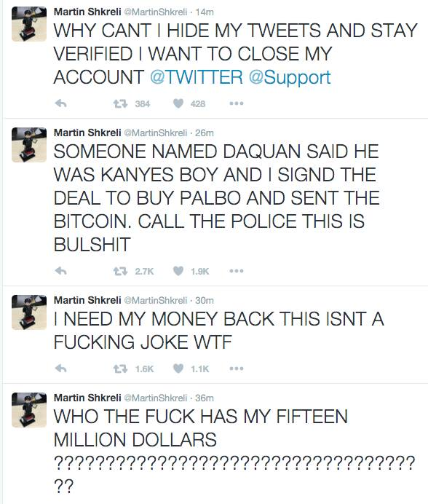Image resolution: width=428 pixels, height=504 pixels.
Task: Reply to the 'I NEED MY MONEY BACK' tweet
Action: [x=60, y=369]
